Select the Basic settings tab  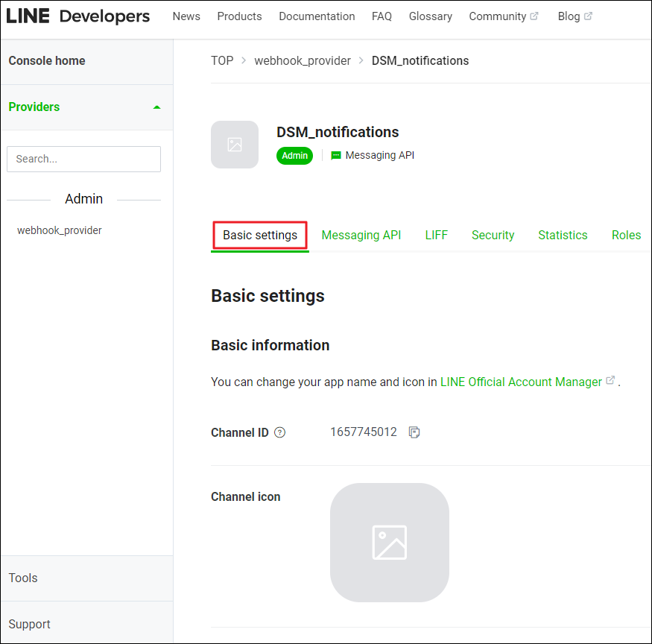[x=260, y=236]
